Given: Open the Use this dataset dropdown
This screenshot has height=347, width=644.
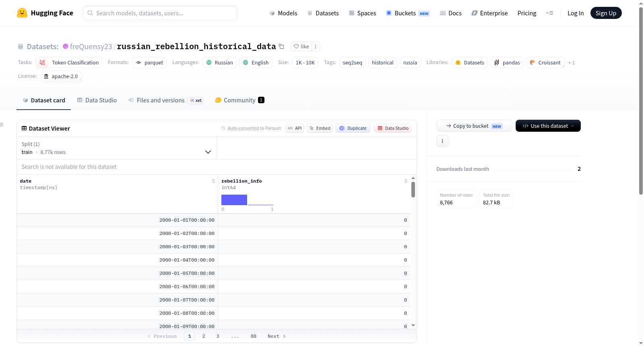Looking at the screenshot, I should 548,126.
